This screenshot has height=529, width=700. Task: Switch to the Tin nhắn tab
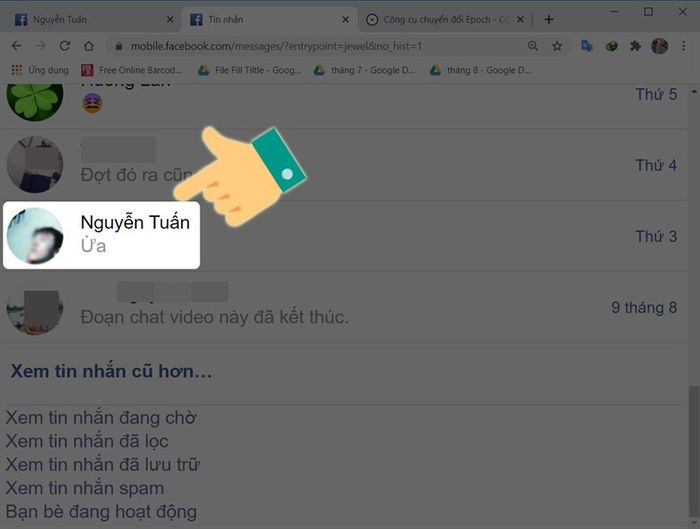pos(268,20)
